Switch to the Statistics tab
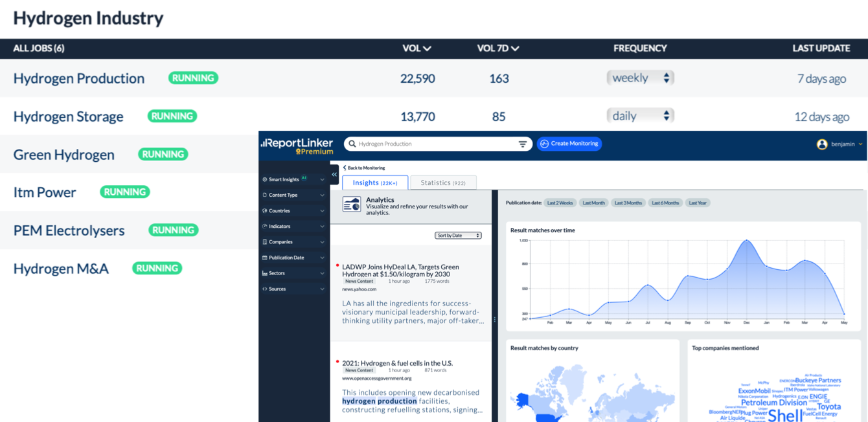 tap(443, 183)
